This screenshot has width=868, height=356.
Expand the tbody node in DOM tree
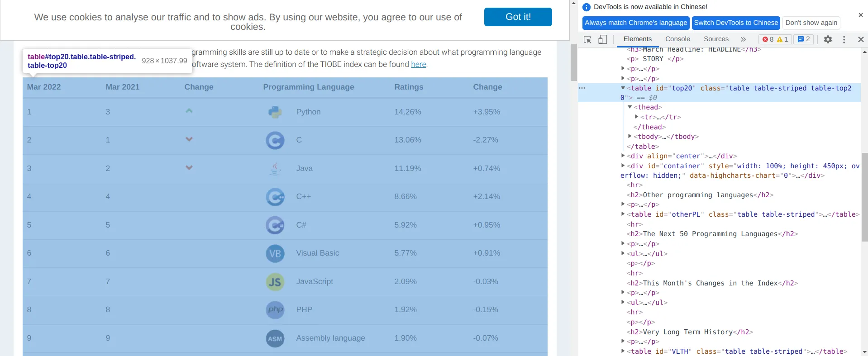click(630, 136)
